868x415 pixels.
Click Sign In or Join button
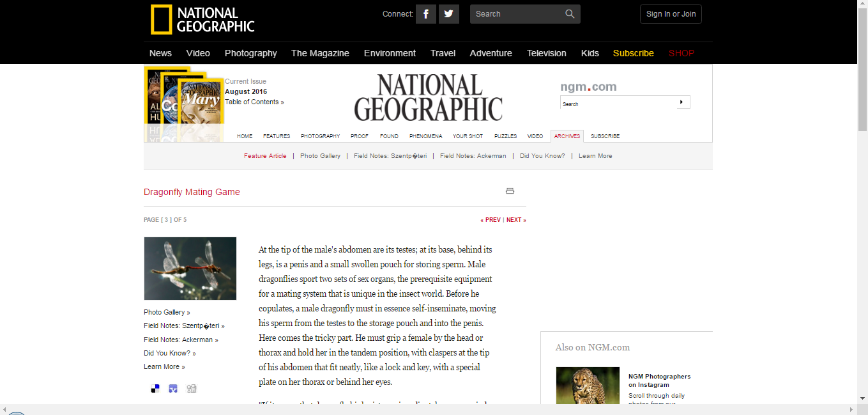(x=671, y=14)
